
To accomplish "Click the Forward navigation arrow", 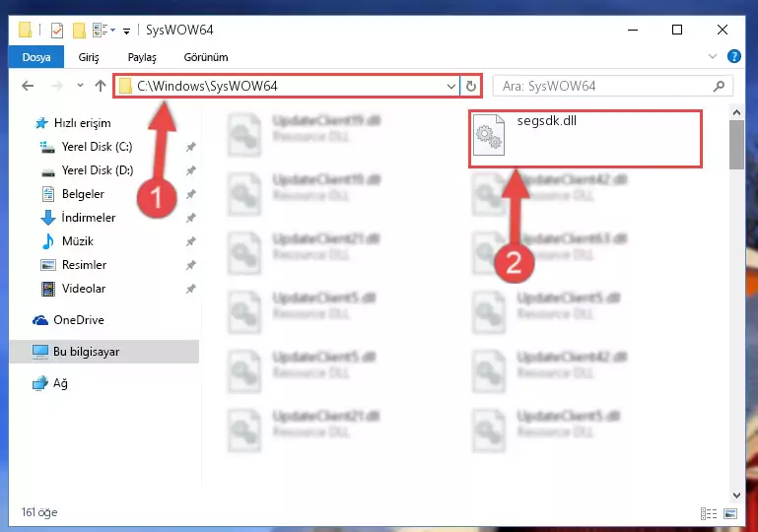I will [57, 86].
